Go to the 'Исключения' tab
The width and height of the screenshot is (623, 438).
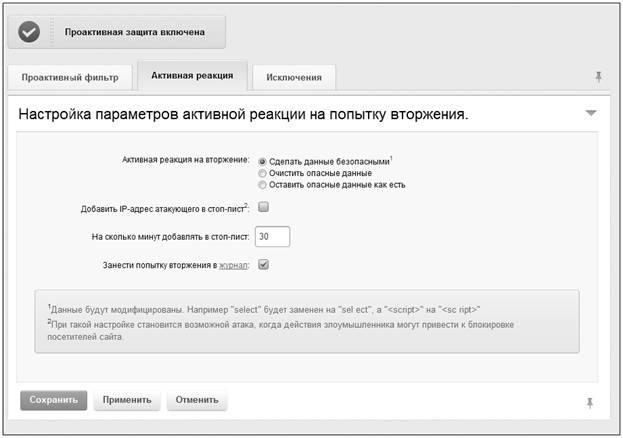294,77
